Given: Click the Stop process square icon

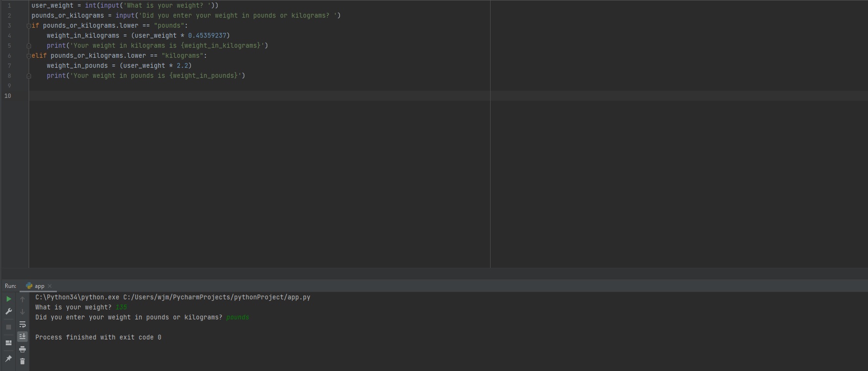Looking at the screenshot, I should coord(9,327).
